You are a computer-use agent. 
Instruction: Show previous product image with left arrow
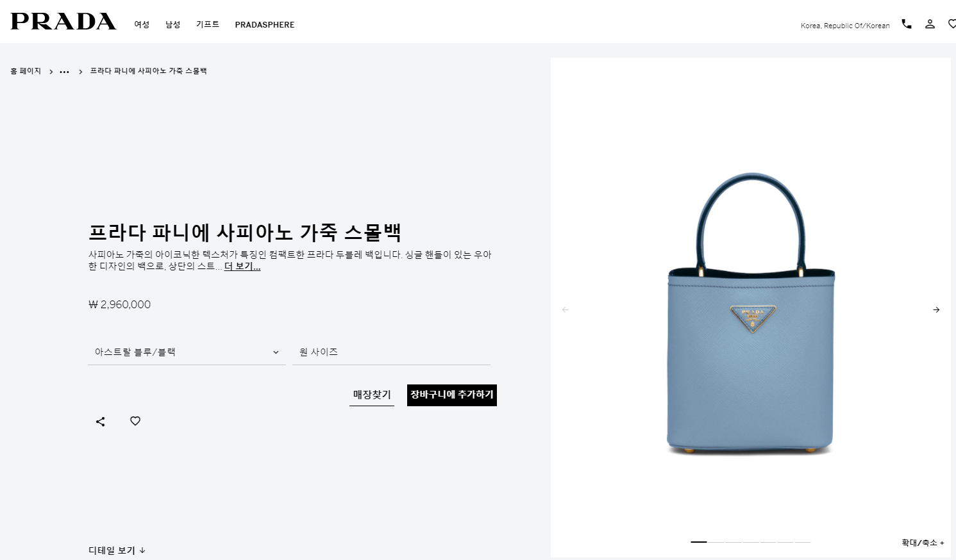(x=566, y=309)
